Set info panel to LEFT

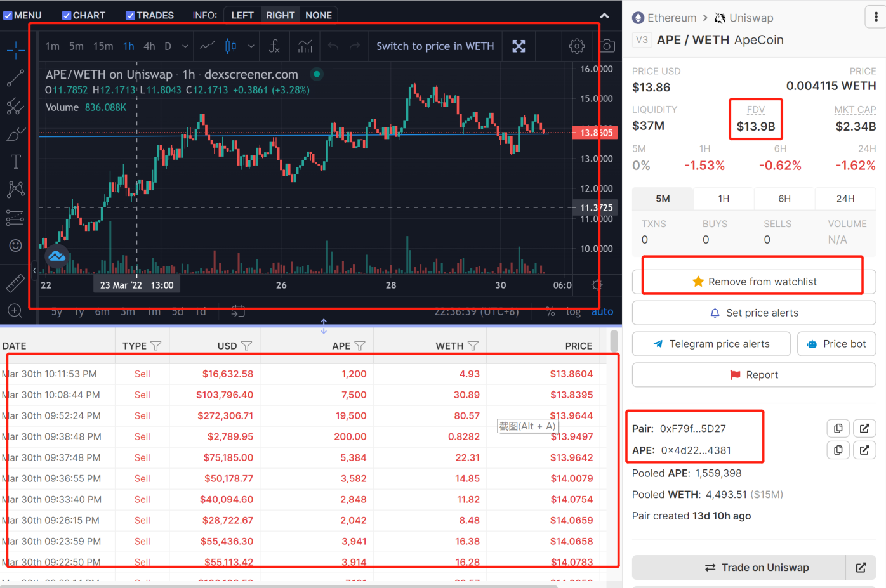(242, 15)
